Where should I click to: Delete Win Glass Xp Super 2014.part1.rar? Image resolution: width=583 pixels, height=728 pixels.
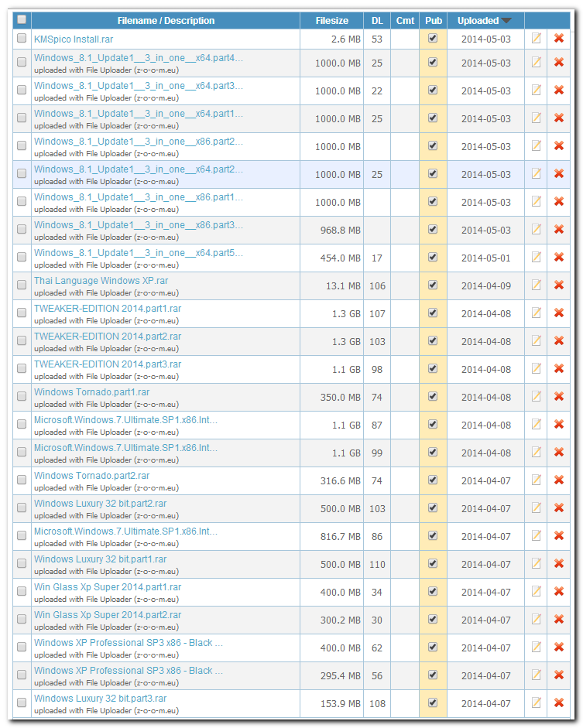559,592
